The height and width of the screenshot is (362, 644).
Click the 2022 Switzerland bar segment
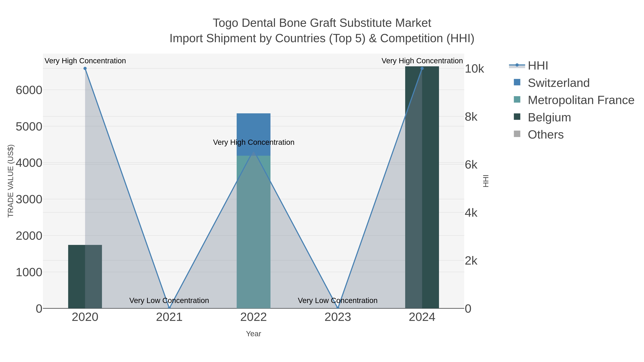(253, 134)
